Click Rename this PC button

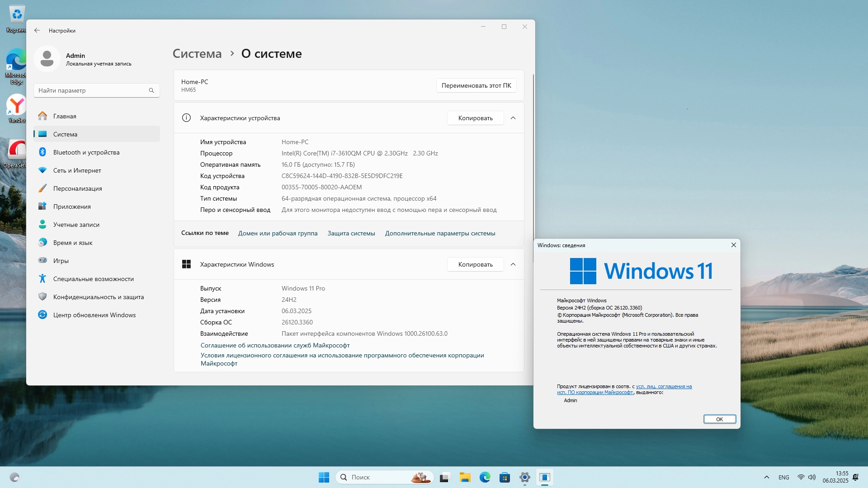pyautogui.click(x=476, y=85)
